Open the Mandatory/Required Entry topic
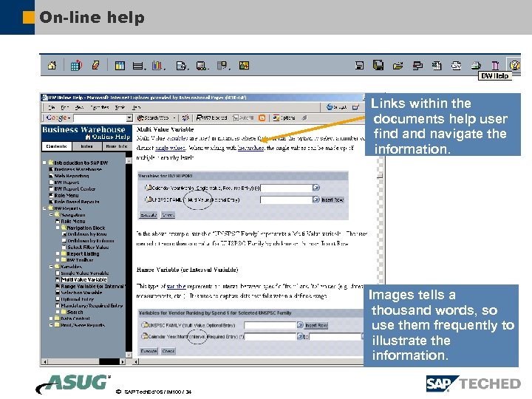Screen dimensions: 532x399 coord(92,305)
